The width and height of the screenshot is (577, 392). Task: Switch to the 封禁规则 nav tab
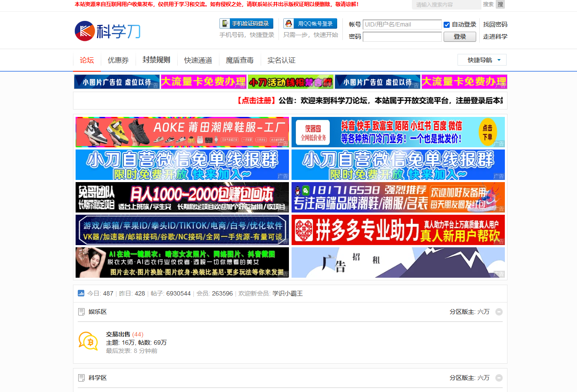coord(156,60)
